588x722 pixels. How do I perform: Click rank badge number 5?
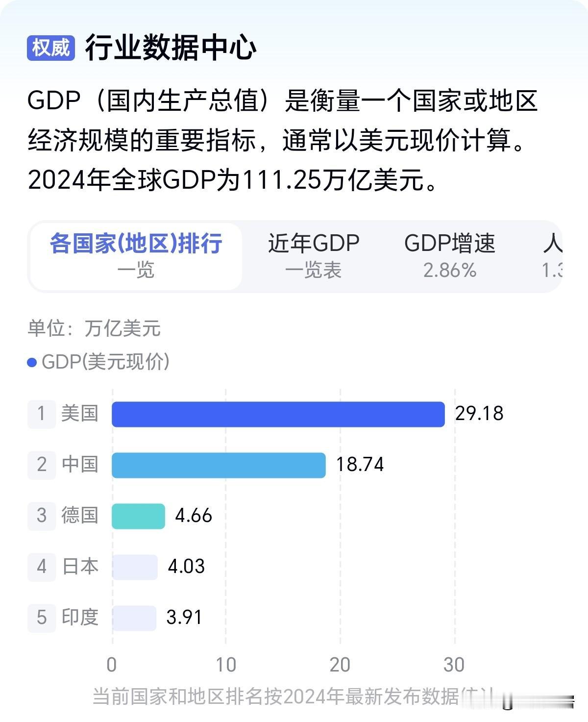42,618
